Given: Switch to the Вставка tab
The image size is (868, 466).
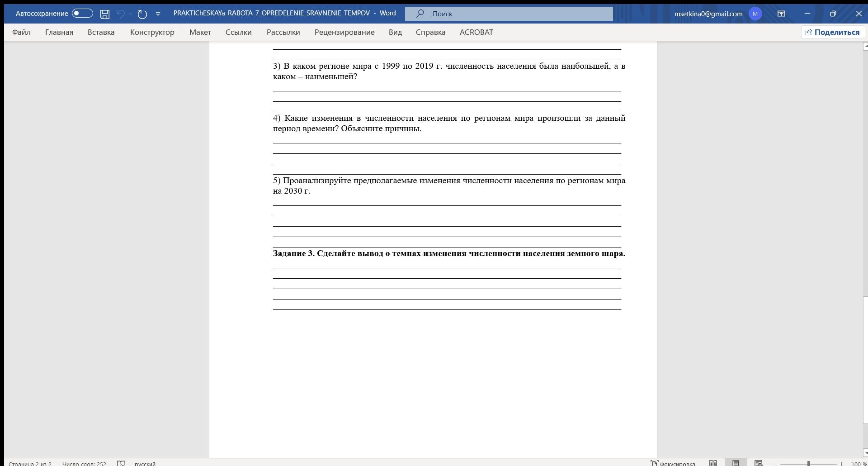Looking at the screenshot, I should (101, 32).
